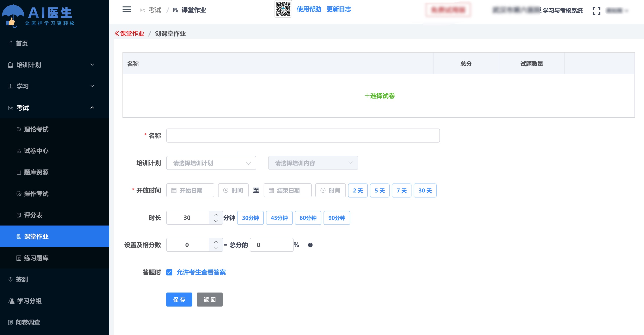This screenshot has height=335, width=644.
Task: Click the 问卷调查 survey icon
Action: [x=10, y=322]
